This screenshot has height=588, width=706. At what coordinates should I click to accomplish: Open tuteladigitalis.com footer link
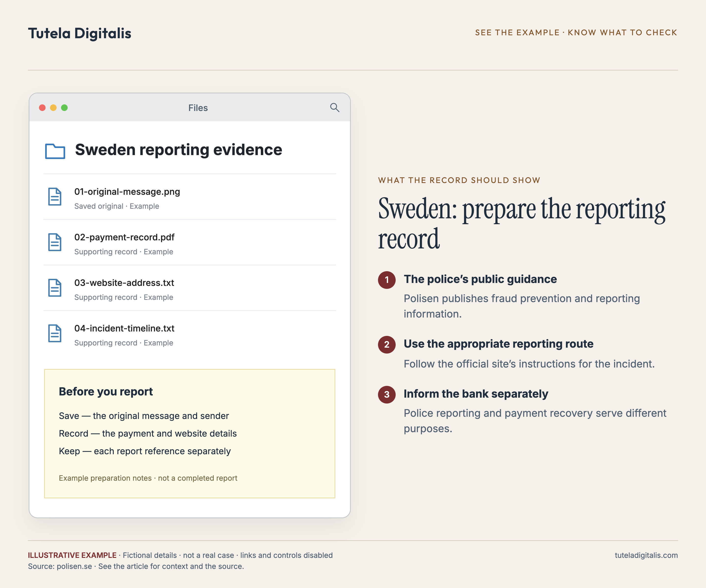click(x=646, y=555)
